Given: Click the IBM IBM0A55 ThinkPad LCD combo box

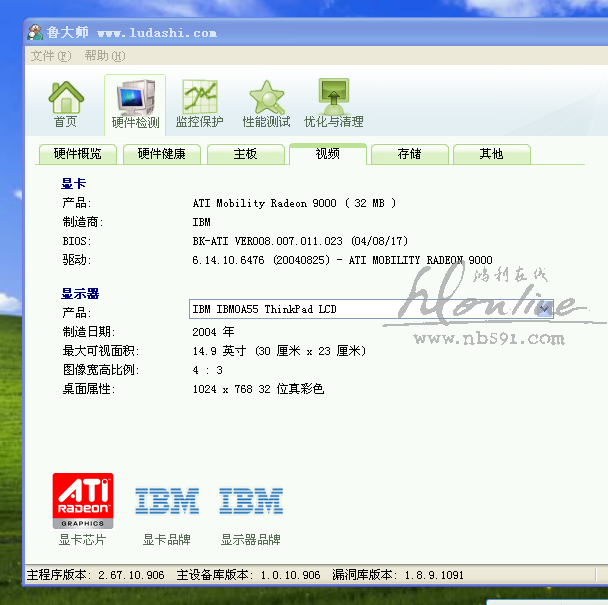Looking at the screenshot, I should point(371,309).
